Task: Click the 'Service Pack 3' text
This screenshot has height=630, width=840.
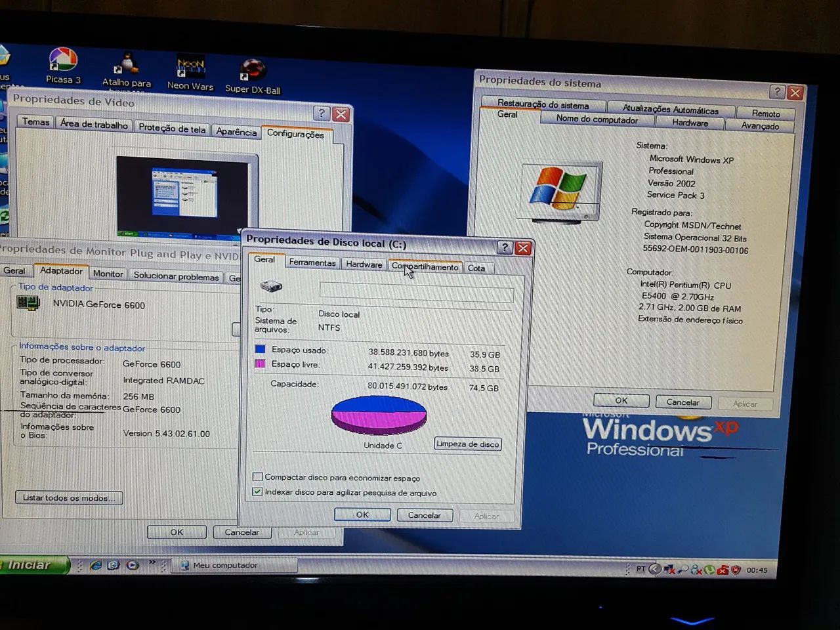Action: [x=675, y=195]
